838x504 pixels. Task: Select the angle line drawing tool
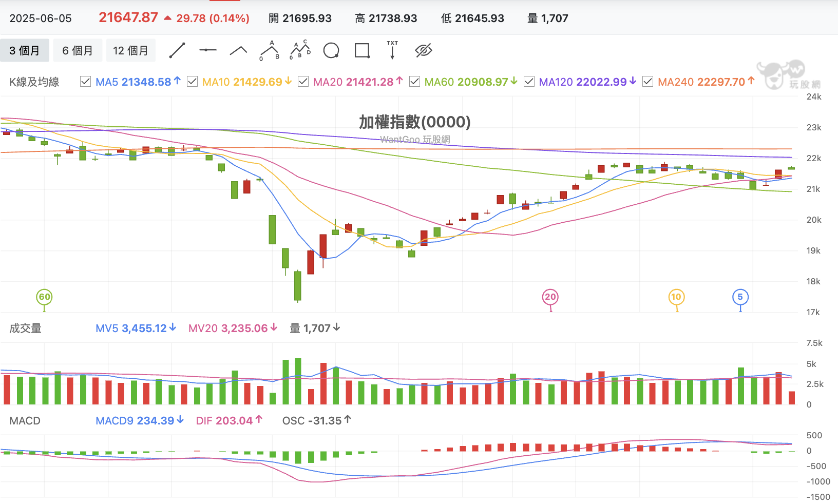(x=238, y=50)
